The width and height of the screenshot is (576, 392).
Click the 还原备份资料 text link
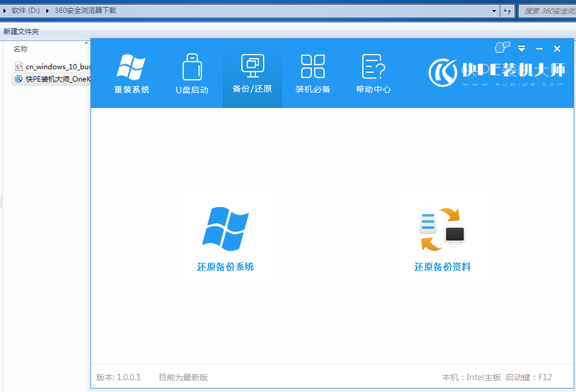pyautogui.click(x=442, y=267)
